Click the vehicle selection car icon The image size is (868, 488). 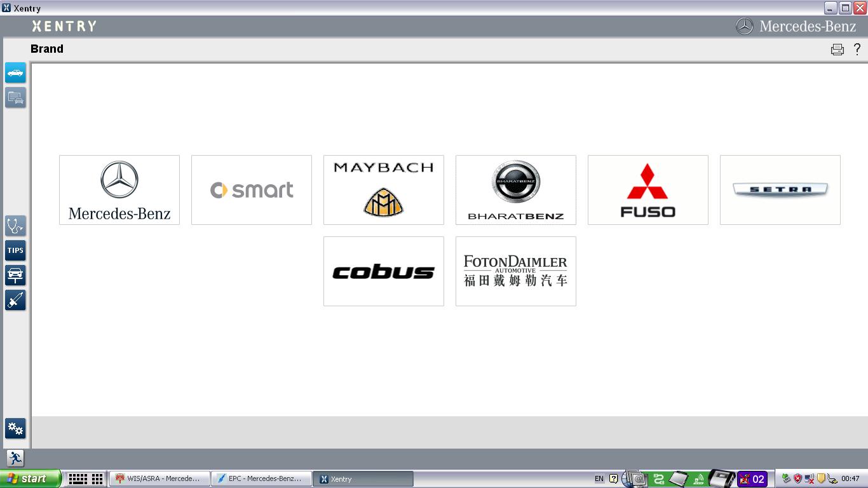click(15, 72)
